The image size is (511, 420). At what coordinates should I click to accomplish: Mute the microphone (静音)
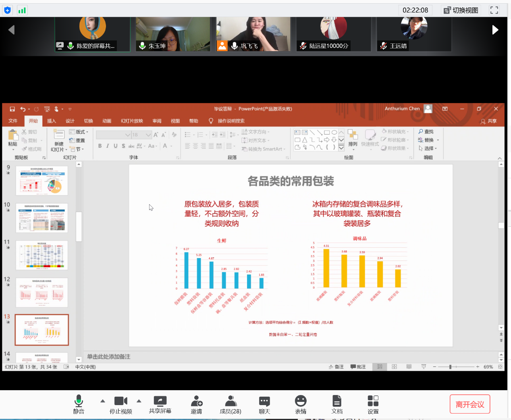coord(79,401)
